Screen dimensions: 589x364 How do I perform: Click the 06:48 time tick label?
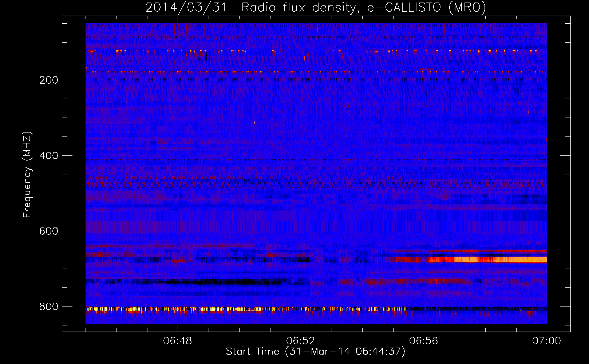(178, 341)
